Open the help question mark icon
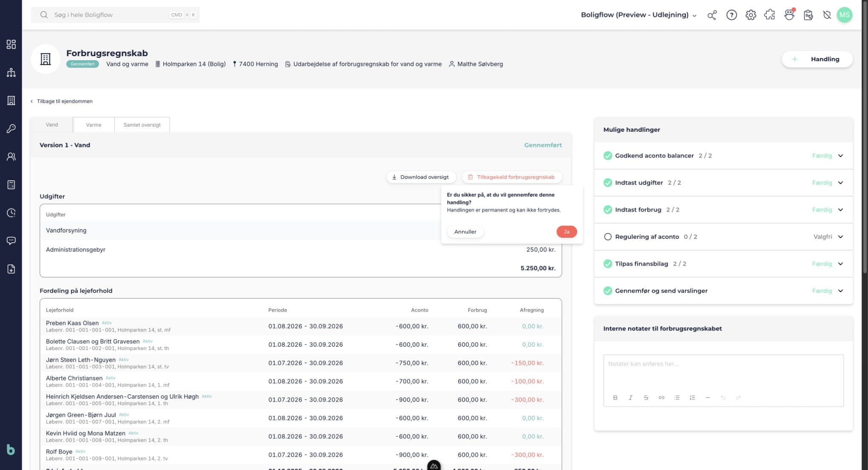The height and width of the screenshot is (470, 868). point(731,15)
